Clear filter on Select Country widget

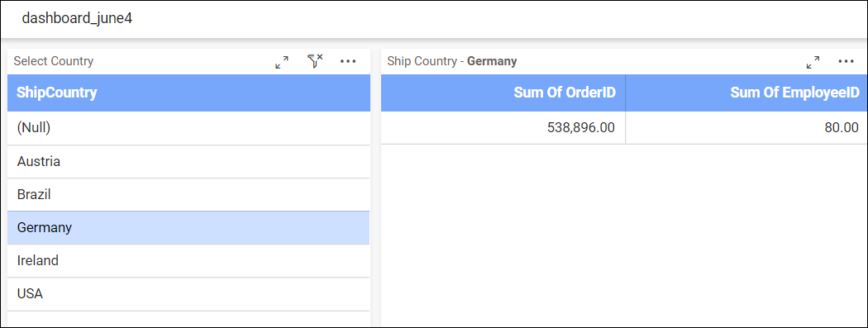315,61
